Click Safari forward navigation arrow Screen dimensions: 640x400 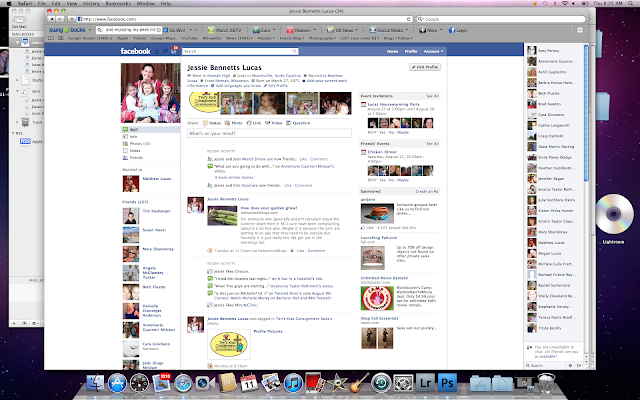coord(60,19)
